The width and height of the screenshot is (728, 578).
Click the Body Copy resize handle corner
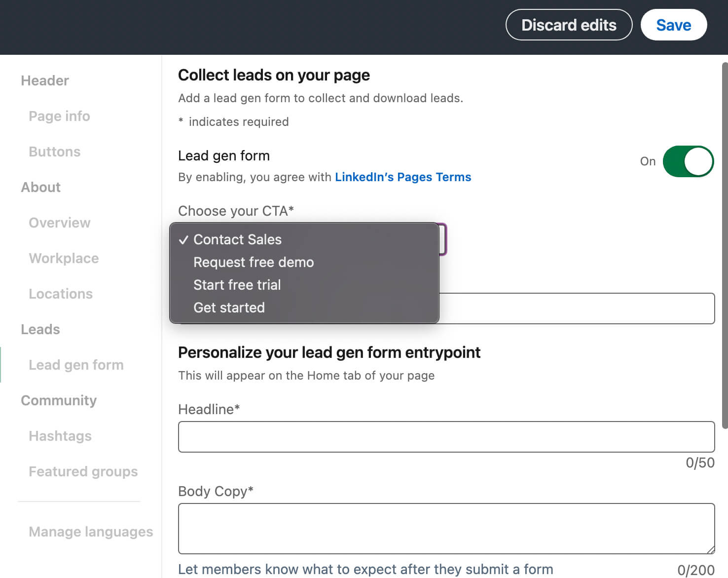(710, 549)
